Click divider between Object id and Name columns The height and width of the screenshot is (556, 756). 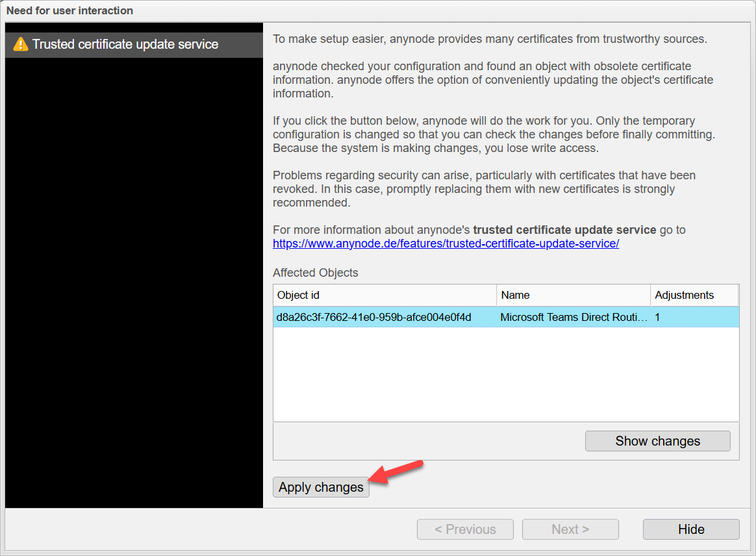[497, 295]
